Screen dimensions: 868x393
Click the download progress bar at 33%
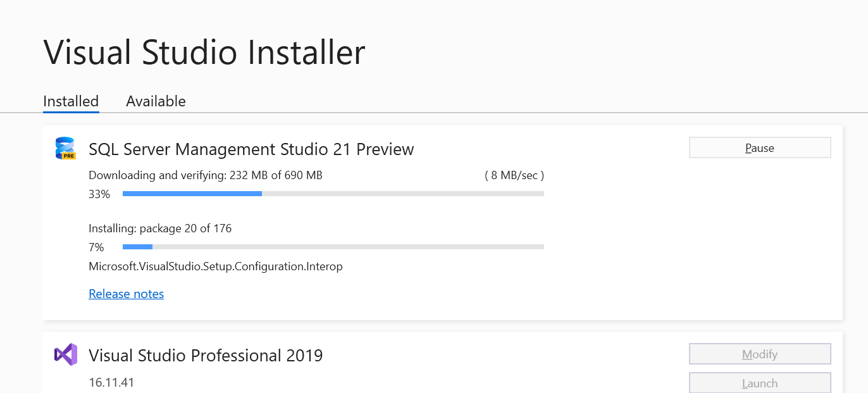(333, 194)
